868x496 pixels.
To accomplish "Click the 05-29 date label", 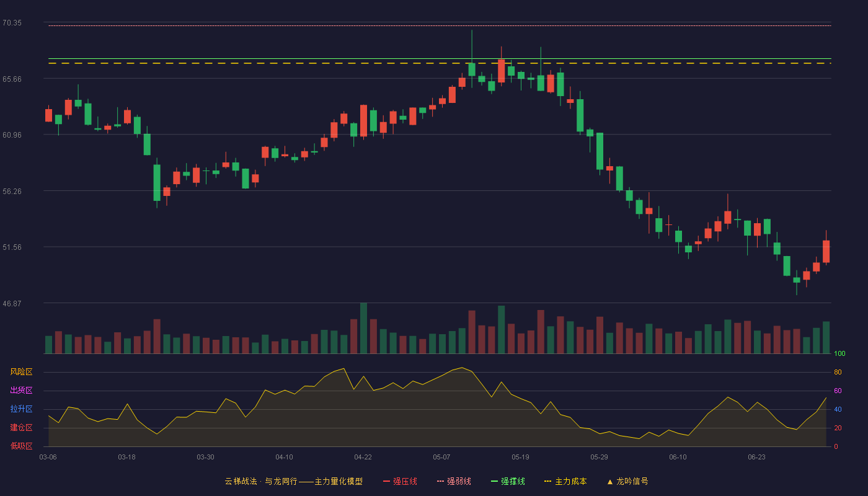I will click(x=599, y=457).
